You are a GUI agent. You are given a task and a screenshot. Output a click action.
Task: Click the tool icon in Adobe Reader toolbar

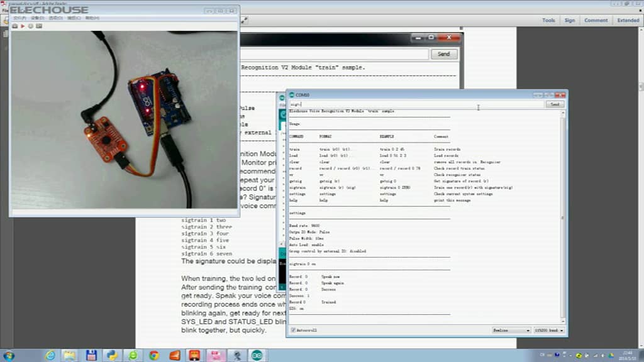[x=245, y=20]
